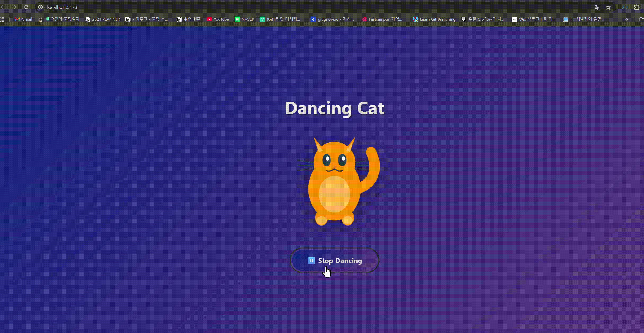The height and width of the screenshot is (333, 644).
Task: Open the All Bookmarks folder icon
Action: [641, 19]
